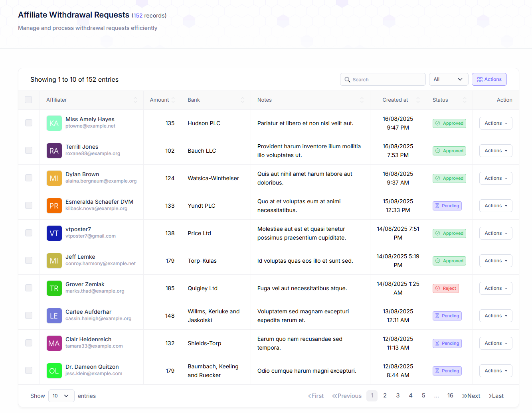Click the Reject status badge for Grover Zemlak
The image size is (532, 413).
tap(445, 288)
